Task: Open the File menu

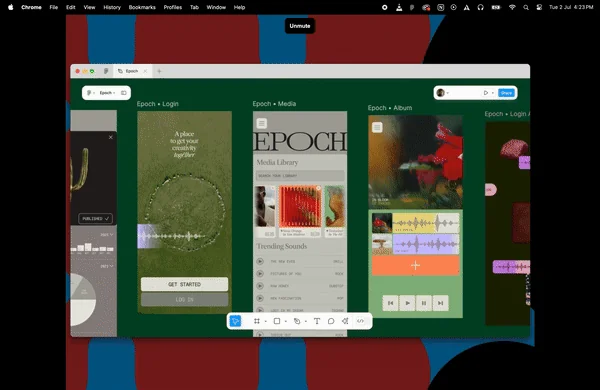Action: [54, 7]
